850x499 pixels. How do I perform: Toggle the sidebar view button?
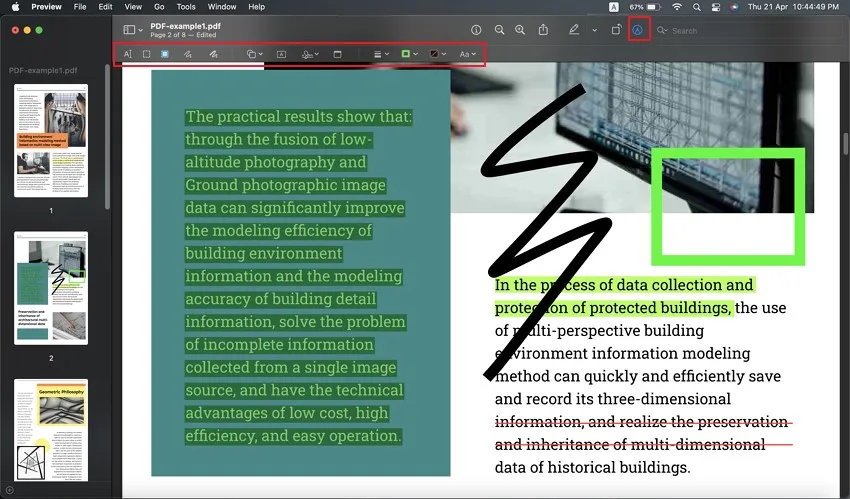pos(129,30)
